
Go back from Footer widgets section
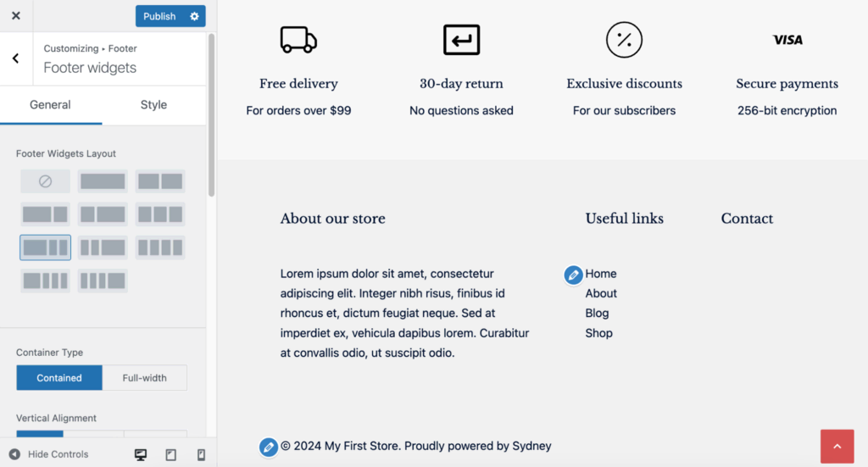tap(16, 58)
